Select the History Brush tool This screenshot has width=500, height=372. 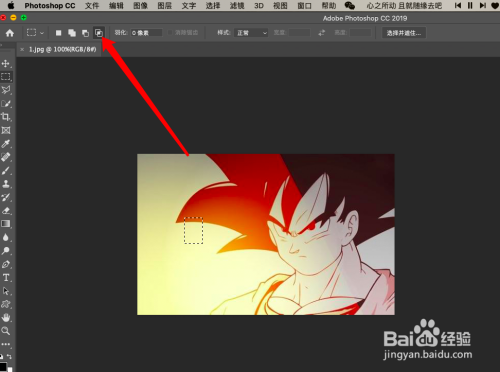coord(6,197)
